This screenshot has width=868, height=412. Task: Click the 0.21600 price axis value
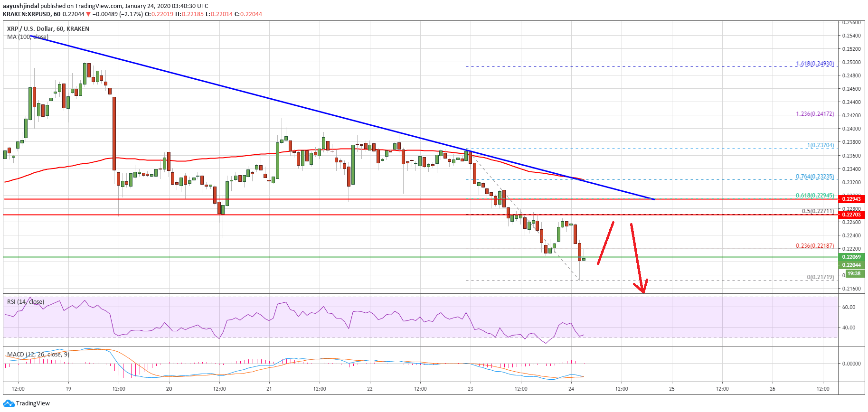851,289
